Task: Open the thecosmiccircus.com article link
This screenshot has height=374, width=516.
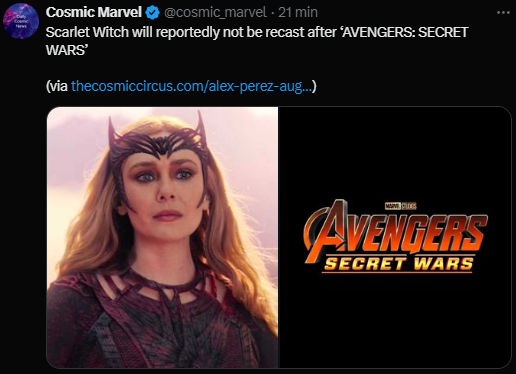Action: pyautogui.click(x=192, y=86)
